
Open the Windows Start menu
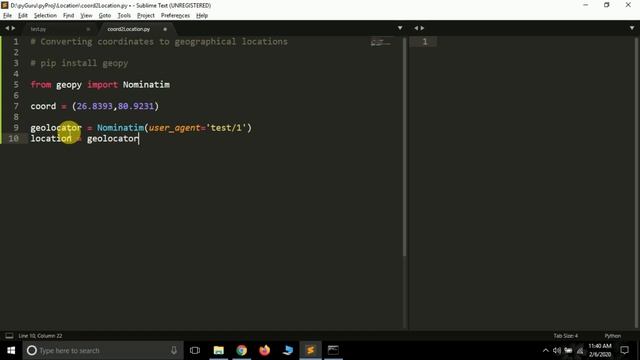pos(11,350)
